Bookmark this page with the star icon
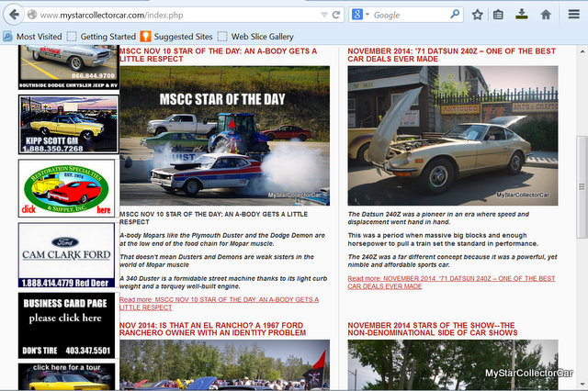The height and width of the screenshot is (391, 588). point(477,15)
